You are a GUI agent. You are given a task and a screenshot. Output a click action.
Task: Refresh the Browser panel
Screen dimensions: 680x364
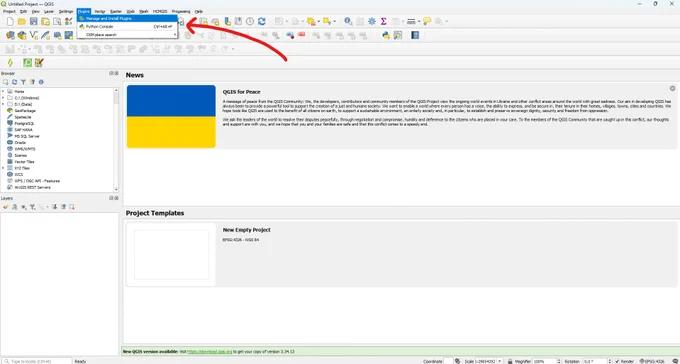coord(14,82)
